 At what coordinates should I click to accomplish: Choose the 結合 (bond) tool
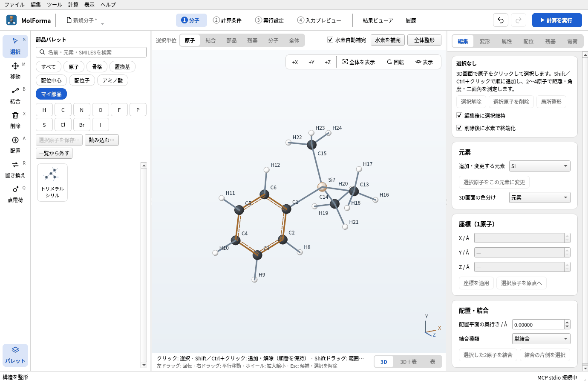coord(15,95)
